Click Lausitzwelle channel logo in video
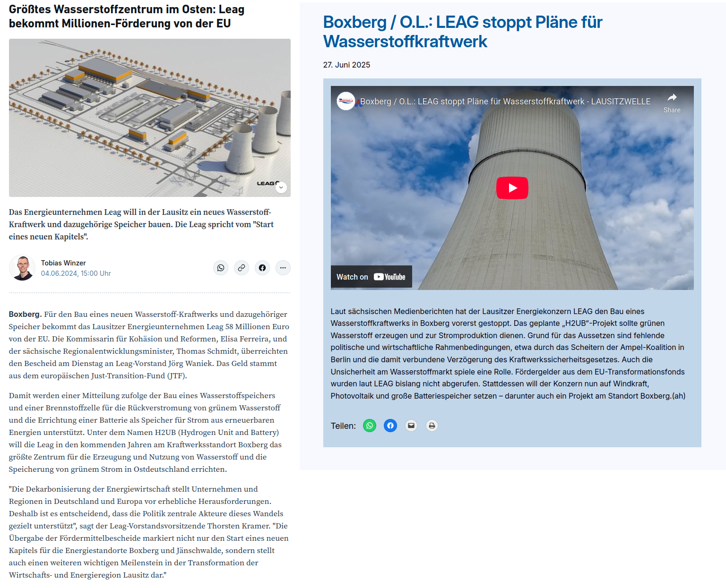 (346, 101)
